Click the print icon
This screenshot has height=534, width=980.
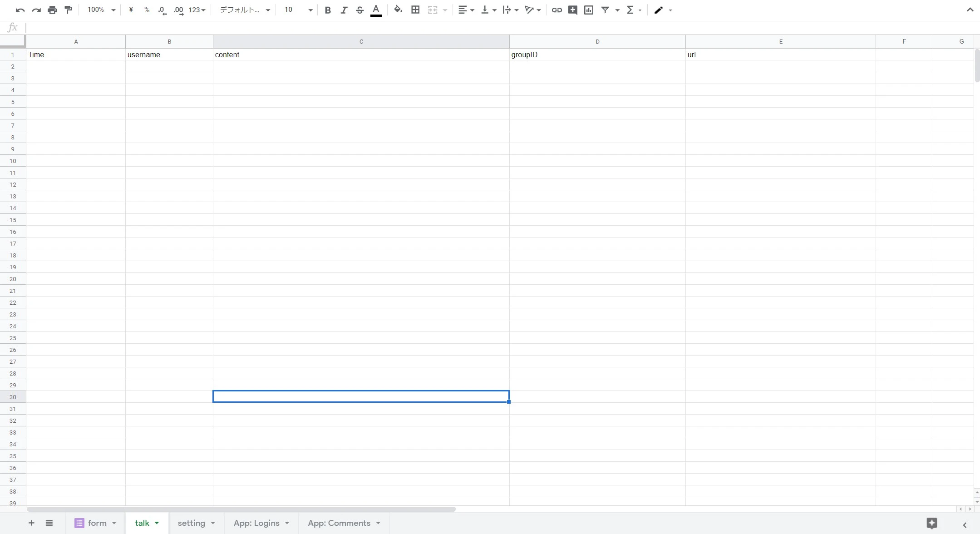tap(52, 10)
